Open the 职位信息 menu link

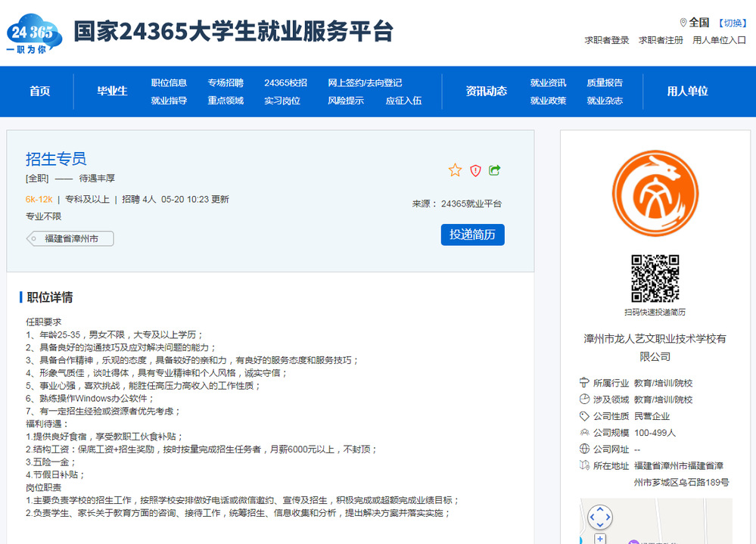(169, 82)
